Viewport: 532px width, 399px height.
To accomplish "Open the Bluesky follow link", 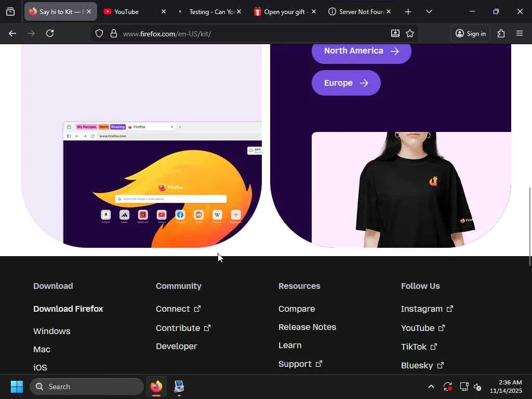I will pyautogui.click(x=422, y=365).
